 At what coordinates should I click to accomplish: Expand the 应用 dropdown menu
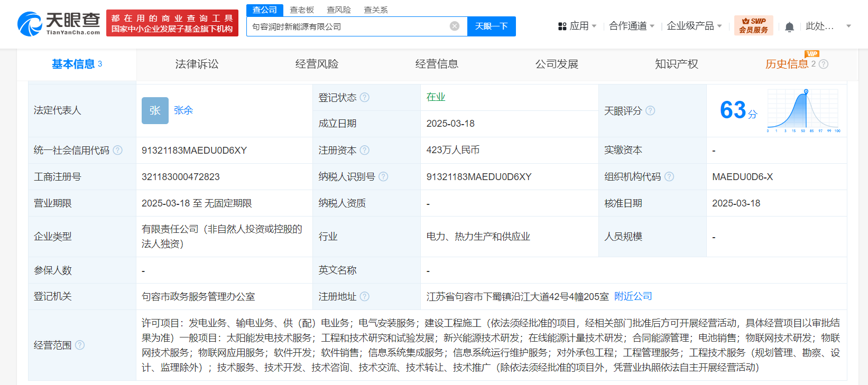[578, 26]
